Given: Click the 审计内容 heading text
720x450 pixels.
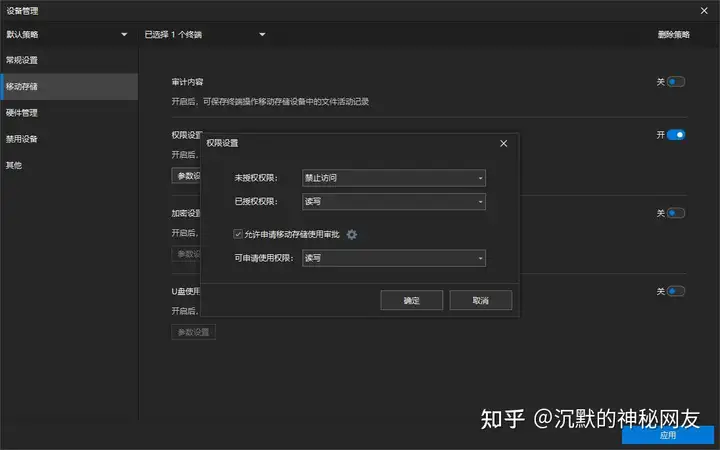Looking at the screenshot, I should (x=187, y=82).
